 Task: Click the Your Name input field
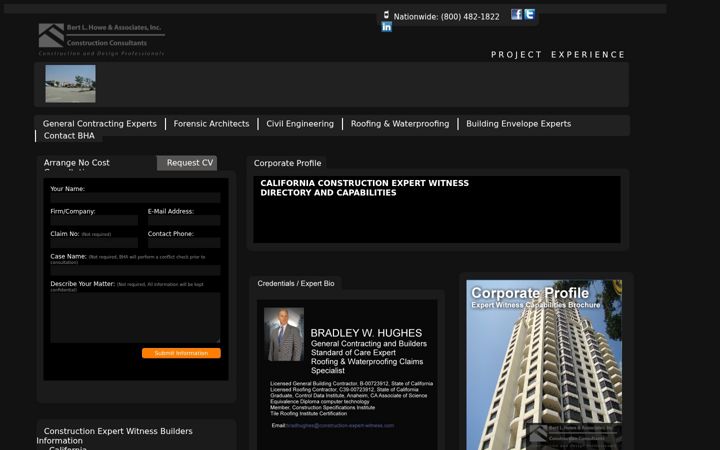click(135, 198)
